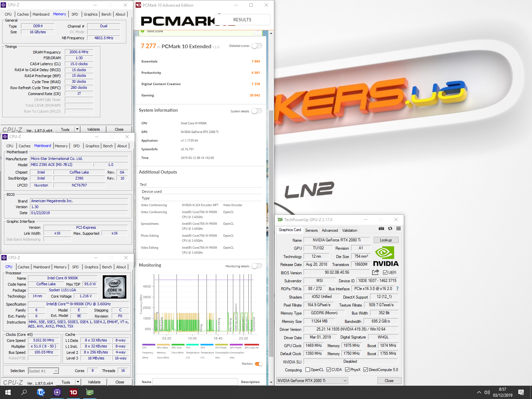Toggle the PhysX computing checkbox
Screen dimensions: 532x399
tap(347, 370)
